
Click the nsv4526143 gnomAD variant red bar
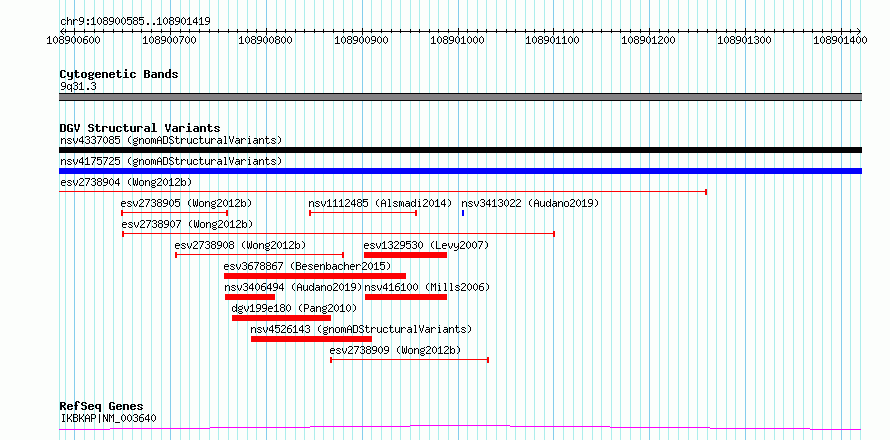click(x=311, y=339)
